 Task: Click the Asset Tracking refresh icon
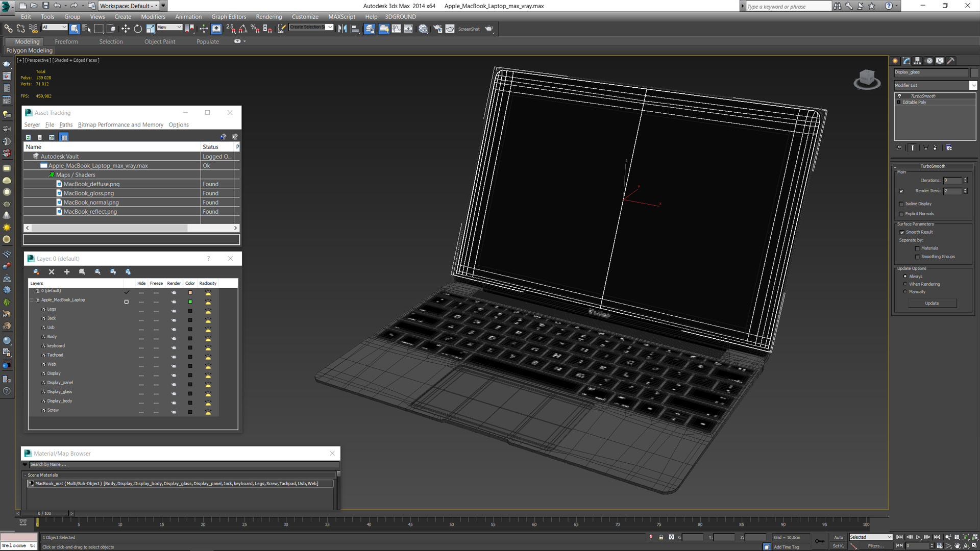(28, 137)
